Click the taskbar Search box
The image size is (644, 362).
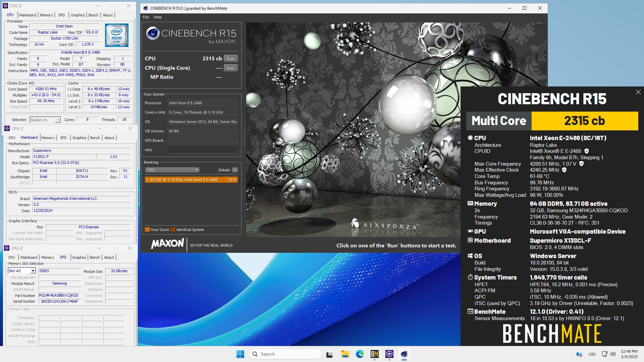[x=285, y=354]
